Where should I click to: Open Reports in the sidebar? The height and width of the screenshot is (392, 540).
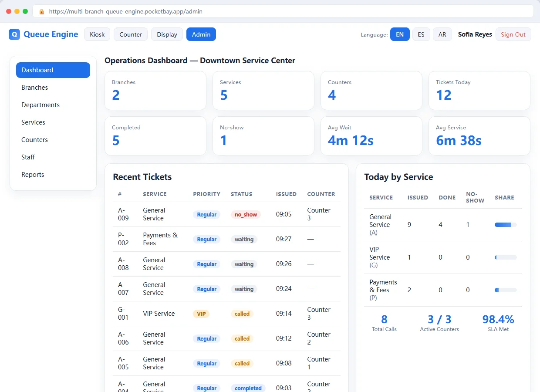click(x=53, y=175)
